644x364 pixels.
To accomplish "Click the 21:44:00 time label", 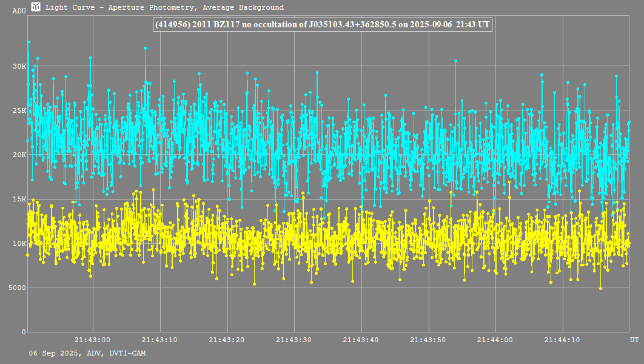I will point(496,340).
